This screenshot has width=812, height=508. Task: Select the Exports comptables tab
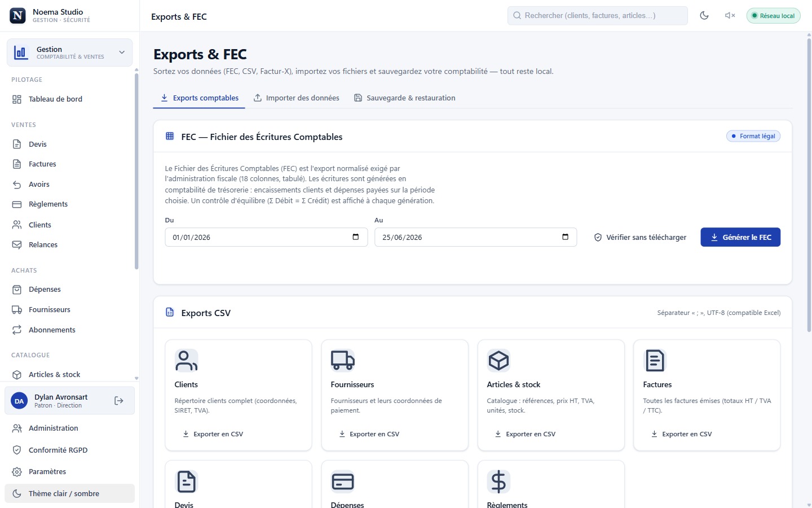pyautogui.click(x=199, y=98)
